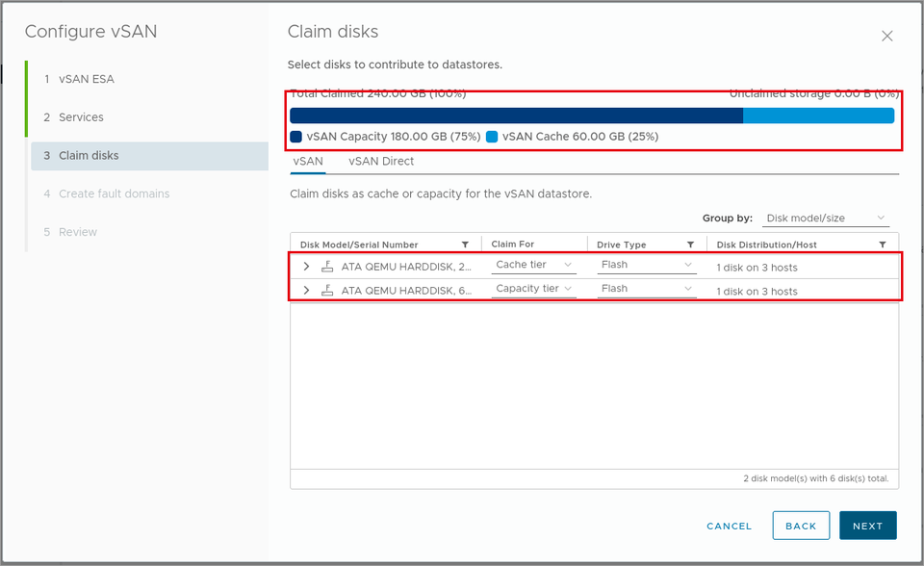Close the Configure vSAN dialog
Image resolution: width=924 pixels, height=566 pixels.
click(886, 36)
